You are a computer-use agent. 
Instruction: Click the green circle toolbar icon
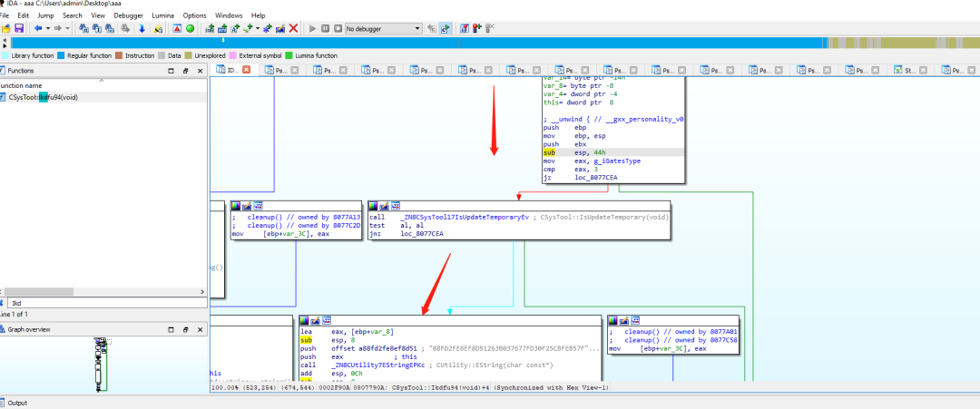pyautogui.click(x=190, y=28)
